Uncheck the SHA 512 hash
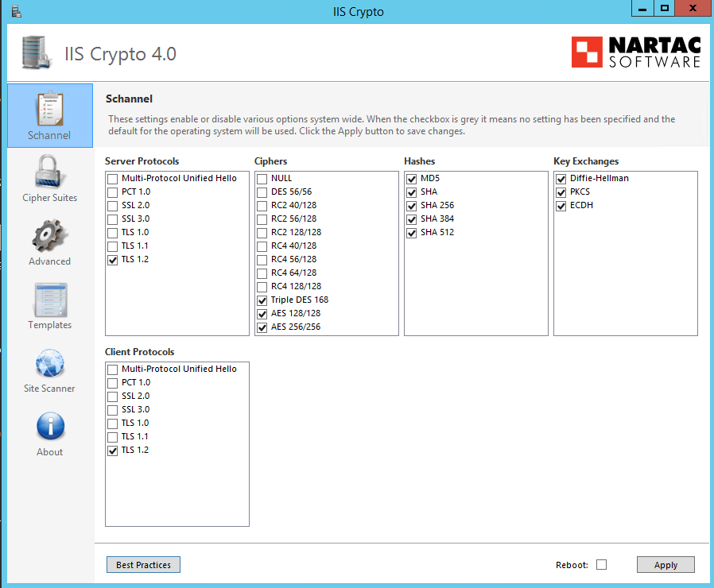The width and height of the screenshot is (714, 588). click(x=412, y=233)
